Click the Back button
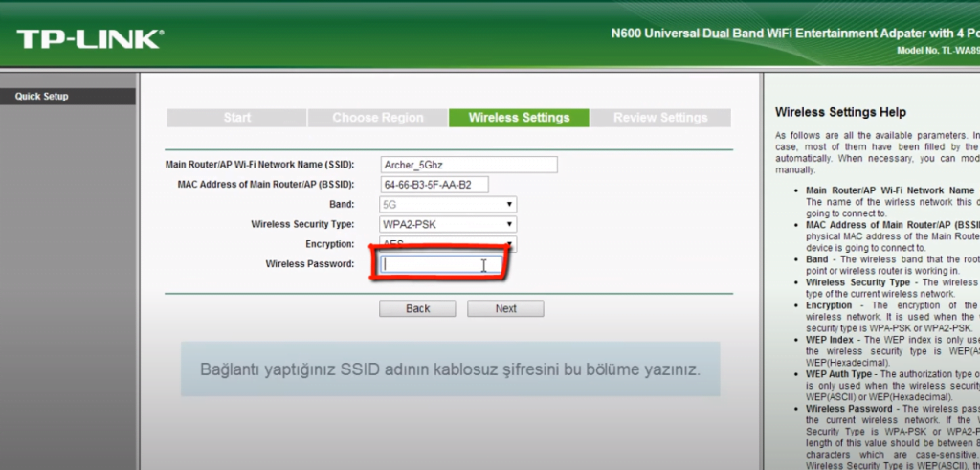Image resolution: width=980 pixels, height=470 pixels. [x=417, y=308]
